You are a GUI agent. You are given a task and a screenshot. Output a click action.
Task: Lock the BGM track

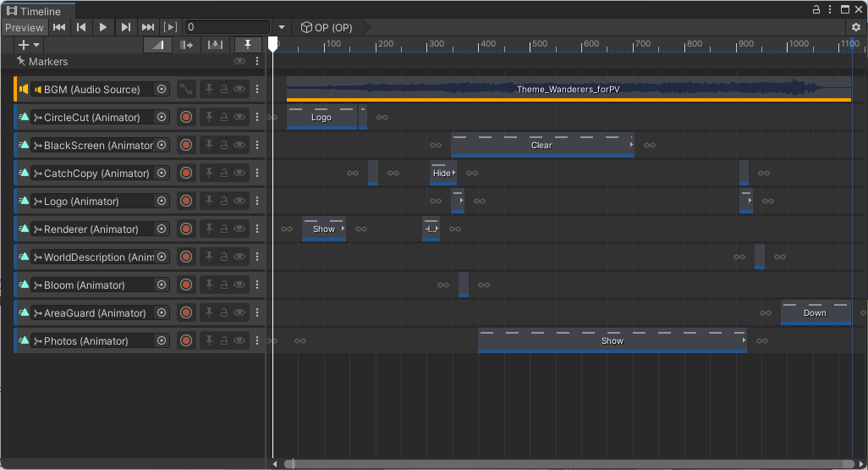(x=223, y=89)
